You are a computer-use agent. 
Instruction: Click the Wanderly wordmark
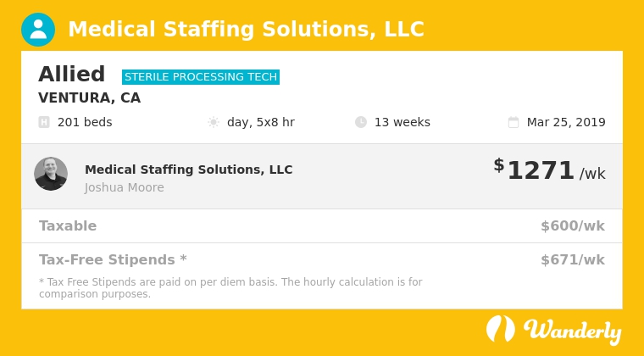tap(572, 331)
